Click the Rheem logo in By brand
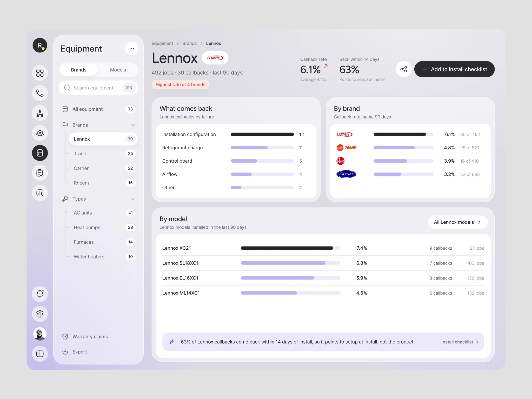This screenshot has width=532, height=399. 341,161
